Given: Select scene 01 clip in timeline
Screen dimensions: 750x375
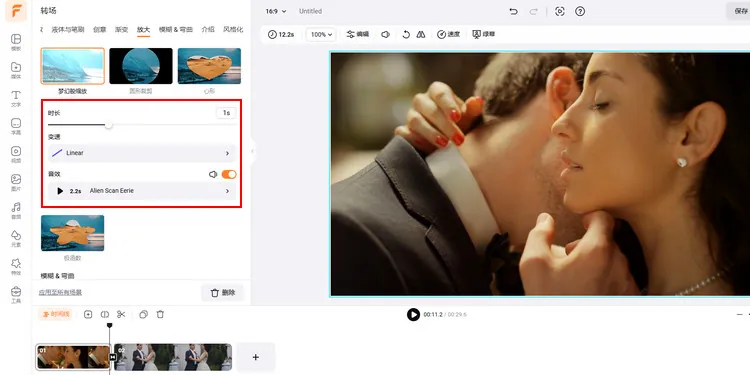Looking at the screenshot, I should (73, 357).
